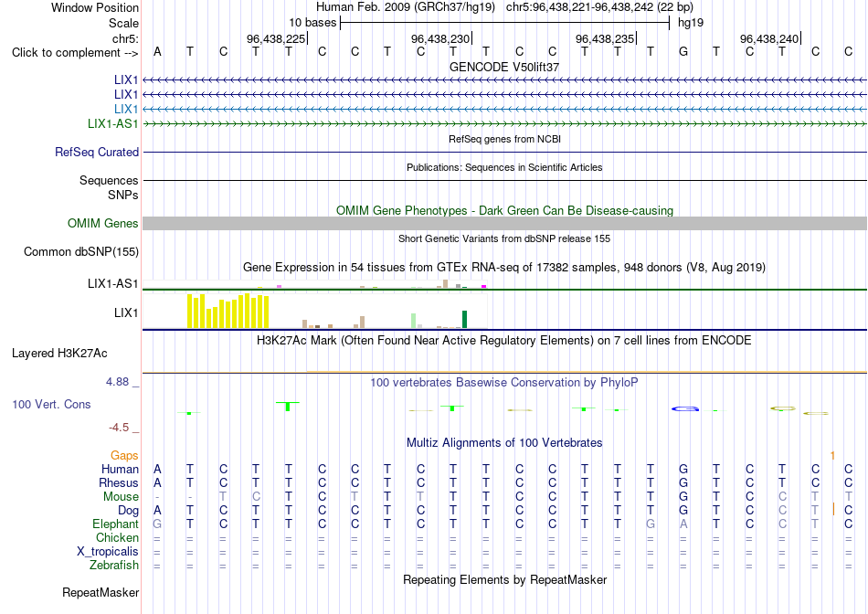
Task: Click the LIX1 label beside the expression bar chart
Action: click(126, 312)
